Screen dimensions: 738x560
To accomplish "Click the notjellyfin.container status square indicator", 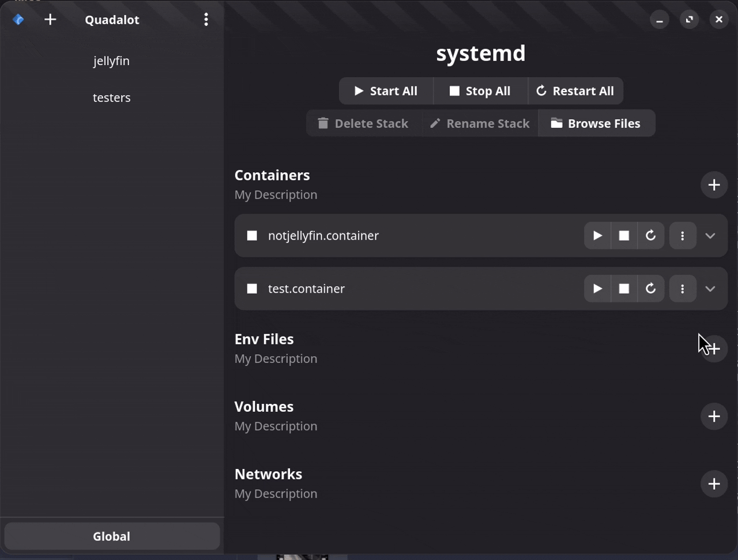I will [x=252, y=236].
